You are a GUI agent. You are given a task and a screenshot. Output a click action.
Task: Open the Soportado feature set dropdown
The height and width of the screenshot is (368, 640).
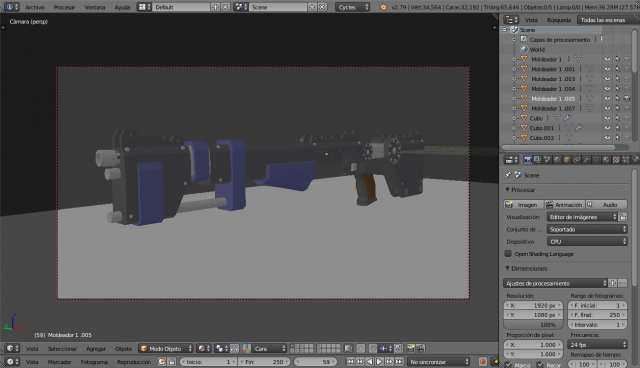click(587, 229)
